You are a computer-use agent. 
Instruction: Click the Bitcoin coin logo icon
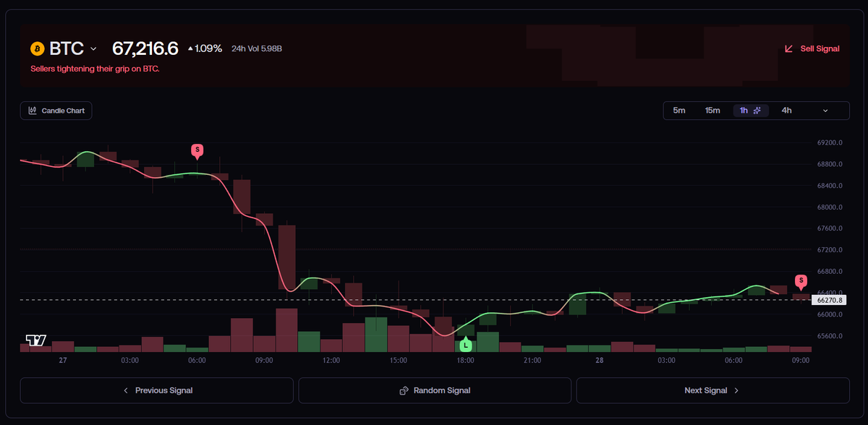[x=37, y=49]
